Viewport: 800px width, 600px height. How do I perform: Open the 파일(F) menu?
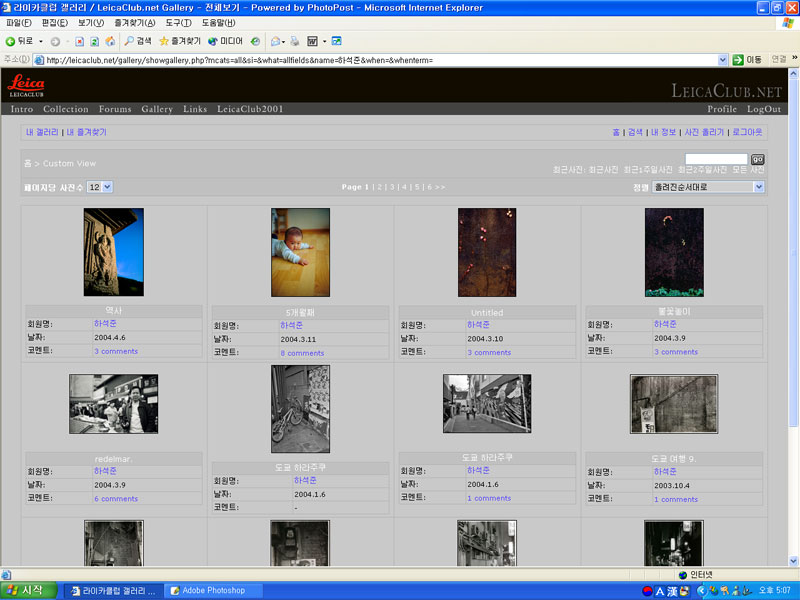point(19,22)
